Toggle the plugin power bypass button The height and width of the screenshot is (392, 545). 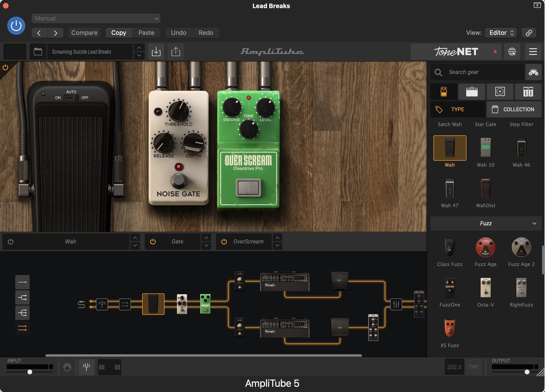(x=16, y=26)
